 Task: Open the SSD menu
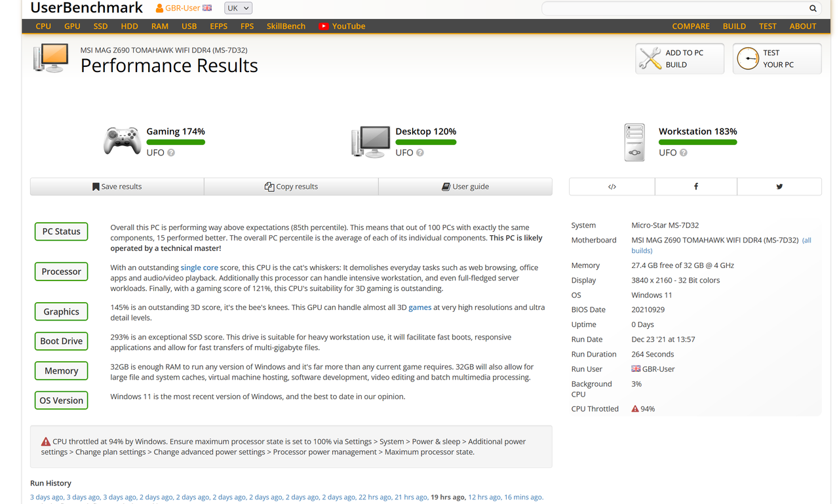pos(100,26)
